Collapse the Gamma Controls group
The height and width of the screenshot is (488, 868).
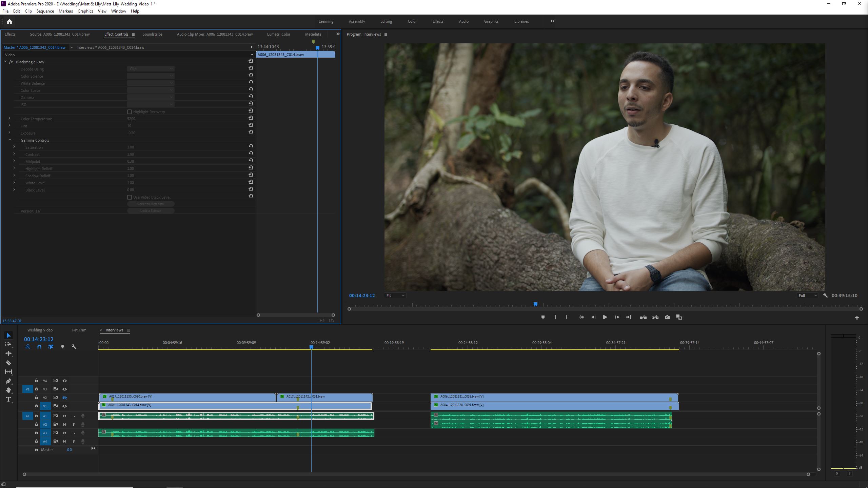tap(10, 140)
